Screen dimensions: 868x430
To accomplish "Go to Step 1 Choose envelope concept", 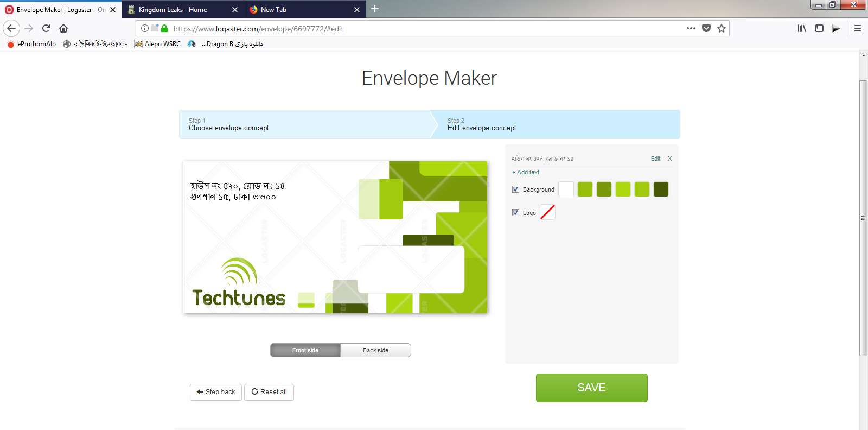I will [x=305, y=124].
